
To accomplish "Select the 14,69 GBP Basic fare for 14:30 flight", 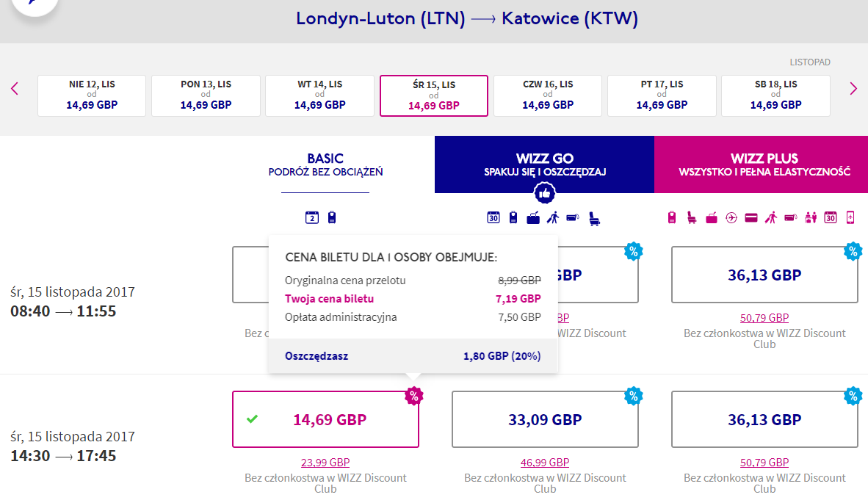I will 325,419.
